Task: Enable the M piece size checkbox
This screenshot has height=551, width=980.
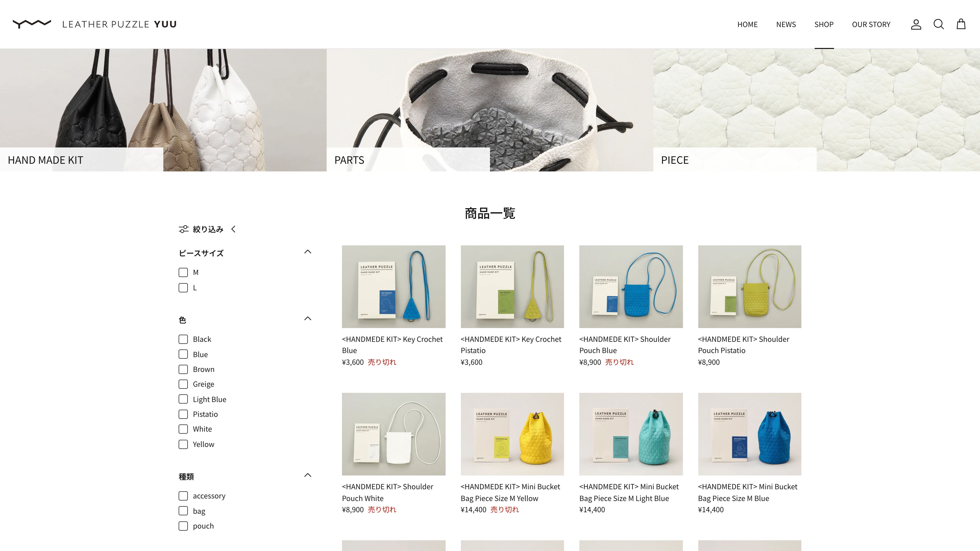Action: point(183,272)
